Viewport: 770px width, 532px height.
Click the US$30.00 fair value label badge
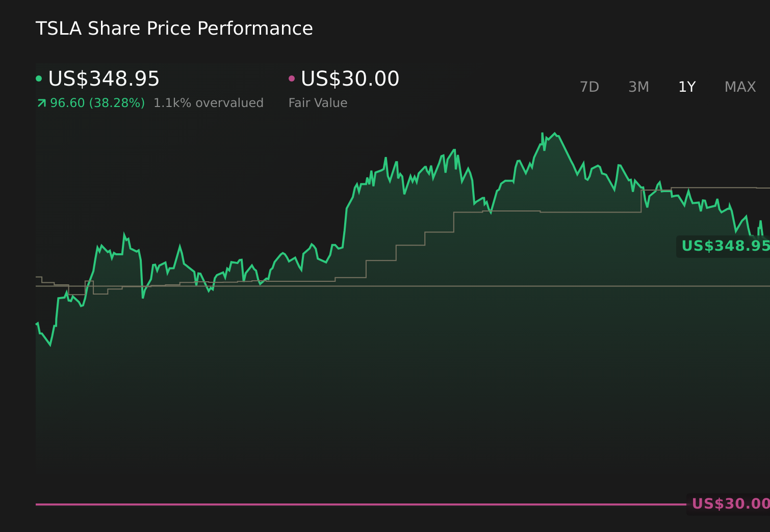point(729,504)
